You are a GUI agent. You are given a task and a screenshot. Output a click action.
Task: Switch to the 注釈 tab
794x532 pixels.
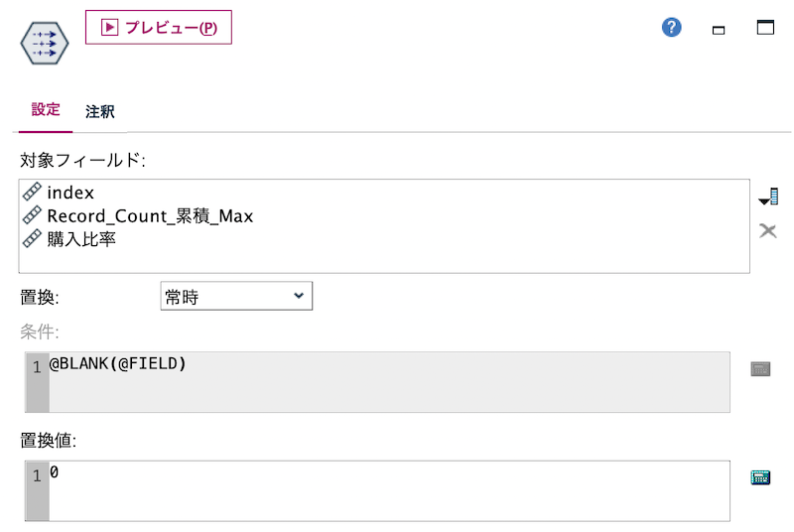(x=100, y=111)
